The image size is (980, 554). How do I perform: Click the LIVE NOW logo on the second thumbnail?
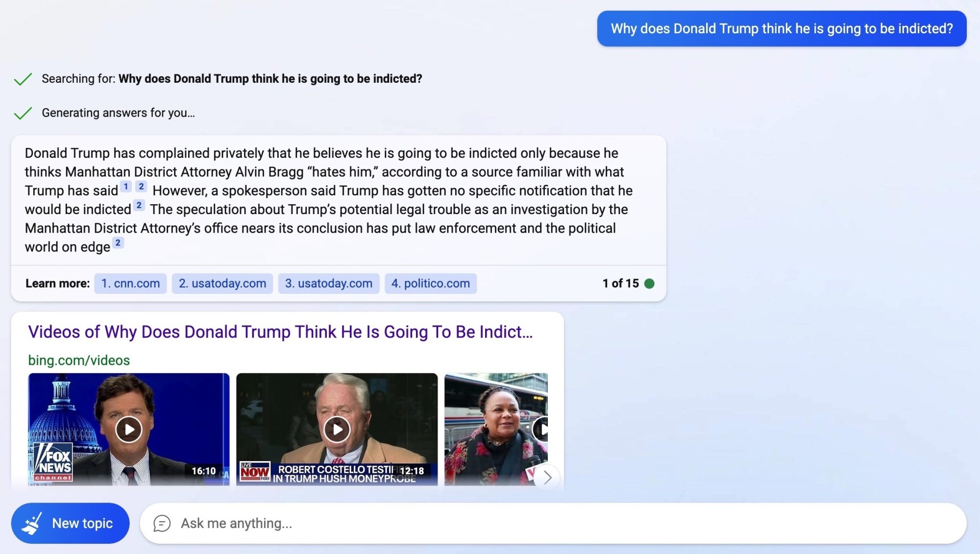[x=255, y=471]
